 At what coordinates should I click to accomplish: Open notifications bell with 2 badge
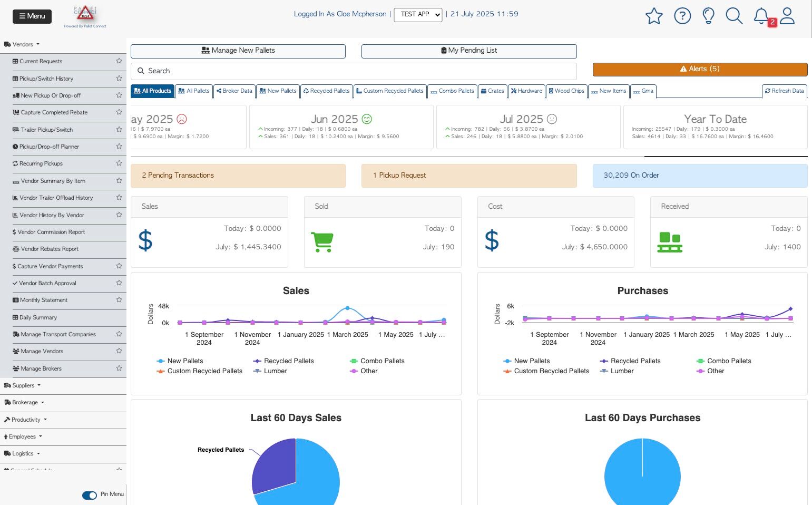762,16
